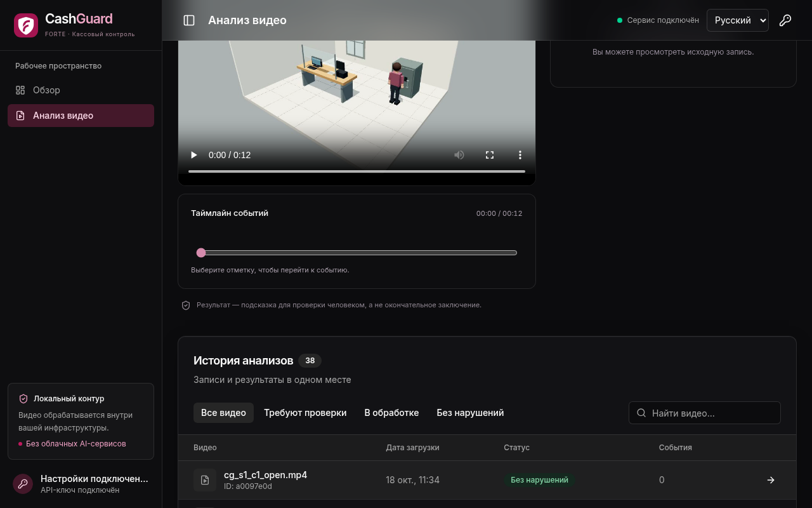This screenshot has height=508, width=812.
Task: Switch to Требуют проверки tab
Action: click(x=305, y=413)
